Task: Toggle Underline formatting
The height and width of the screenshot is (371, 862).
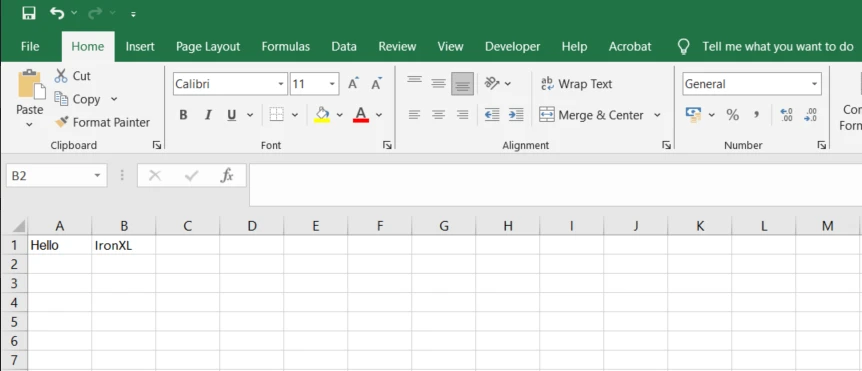Action: point(231,115)
